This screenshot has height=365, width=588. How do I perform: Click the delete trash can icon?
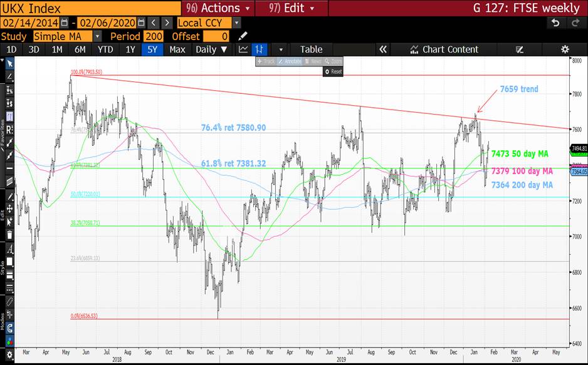click(10, 235)
